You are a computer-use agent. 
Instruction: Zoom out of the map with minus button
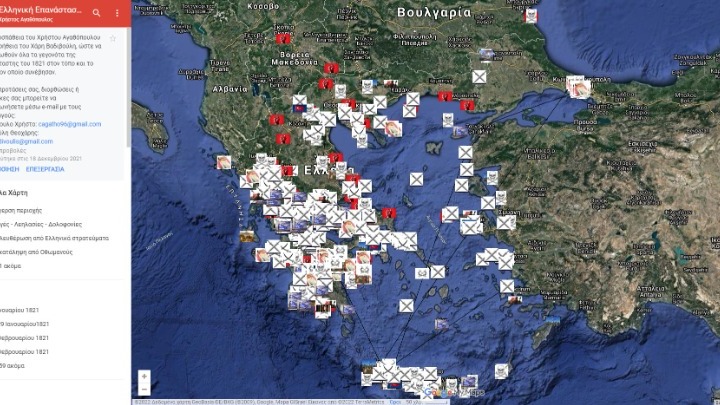[x=145, y=390]
